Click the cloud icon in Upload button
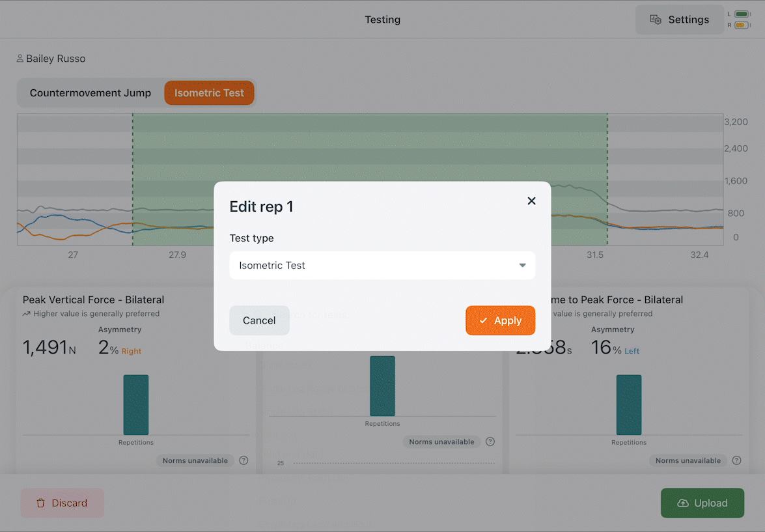The image size is (765, 532). pos(683,503)
